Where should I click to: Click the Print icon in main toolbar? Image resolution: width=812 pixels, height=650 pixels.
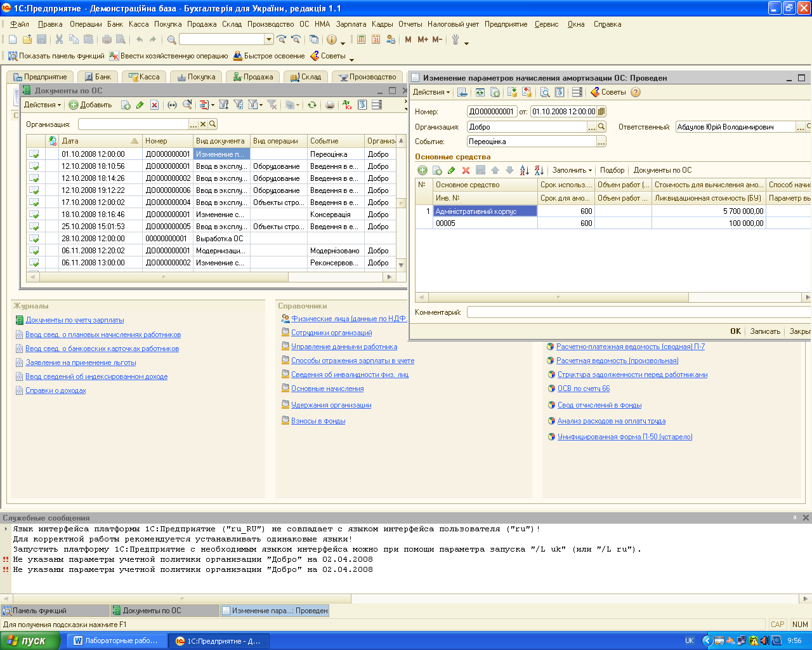tap(107, 39)
